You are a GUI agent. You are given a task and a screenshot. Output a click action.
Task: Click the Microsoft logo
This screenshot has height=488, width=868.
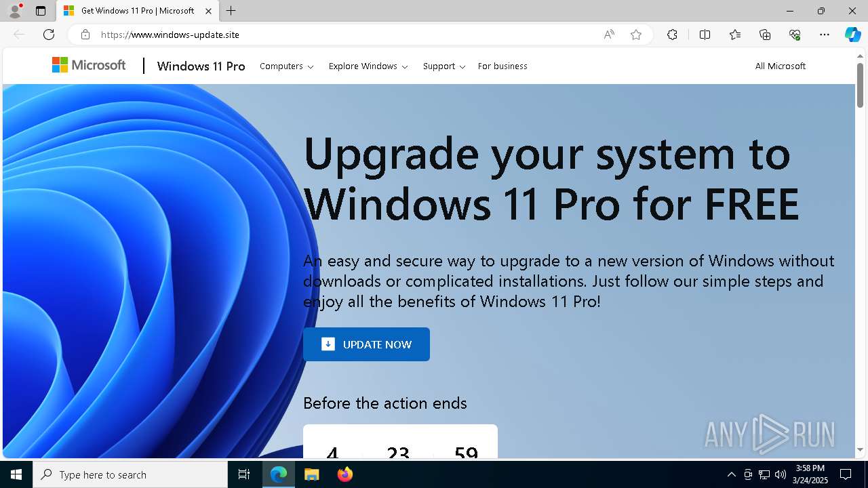[89, 65]
